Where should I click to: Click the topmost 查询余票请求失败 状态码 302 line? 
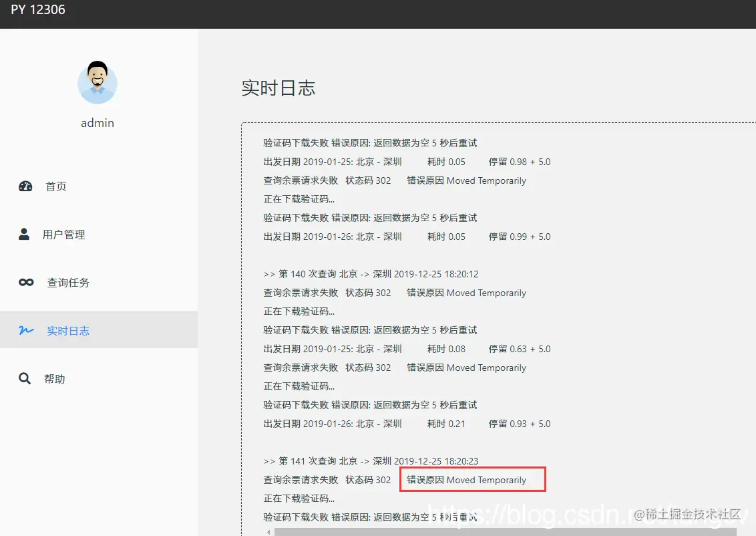[395, 180]
